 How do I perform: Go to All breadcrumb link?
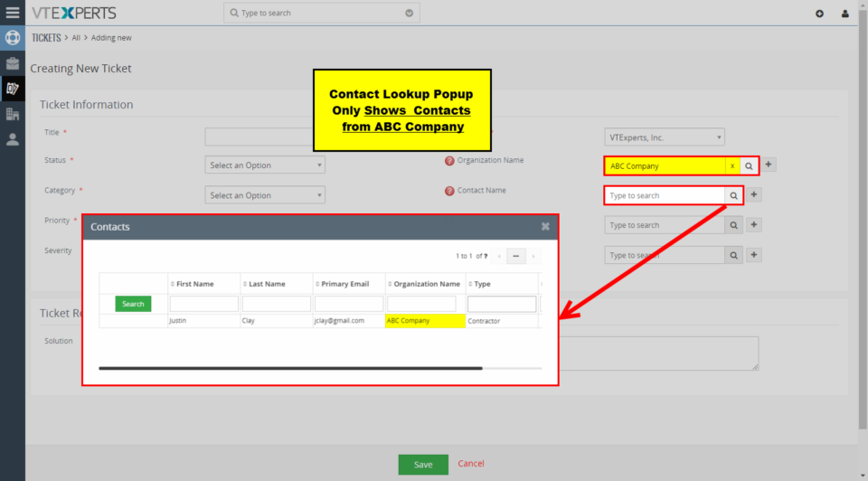76,38
